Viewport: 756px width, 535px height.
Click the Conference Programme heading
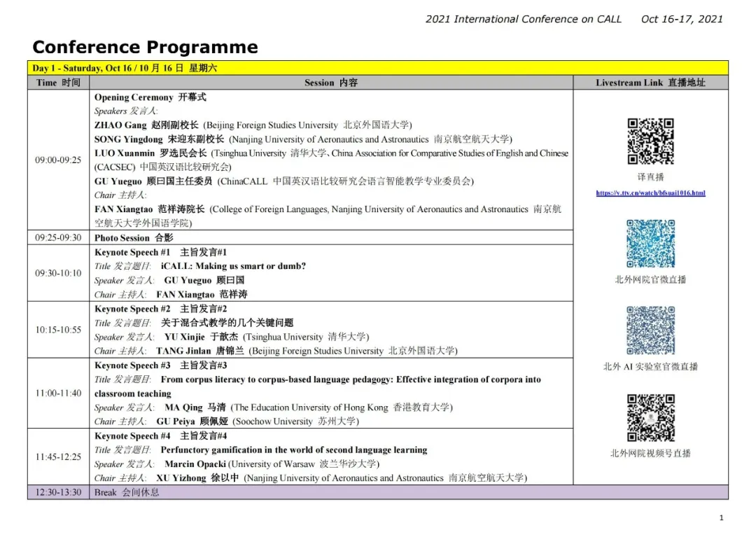(x=145, y=47)
